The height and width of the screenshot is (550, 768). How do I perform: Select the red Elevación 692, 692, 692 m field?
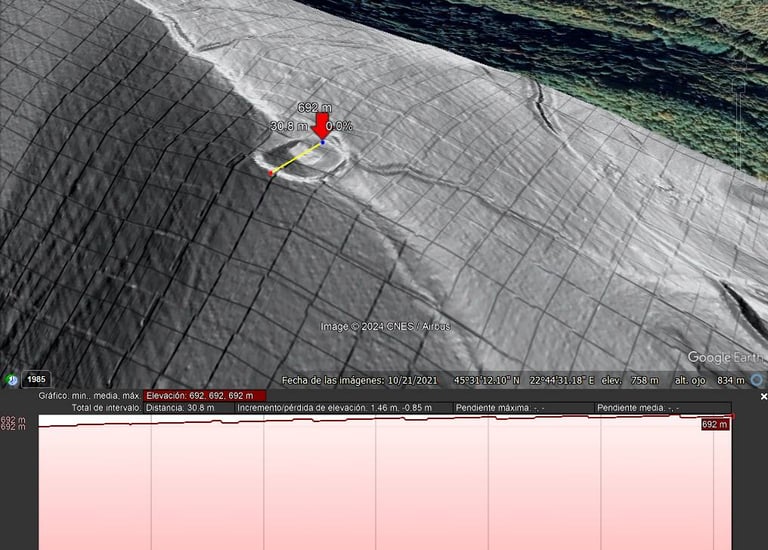click(x=205, y=396)
